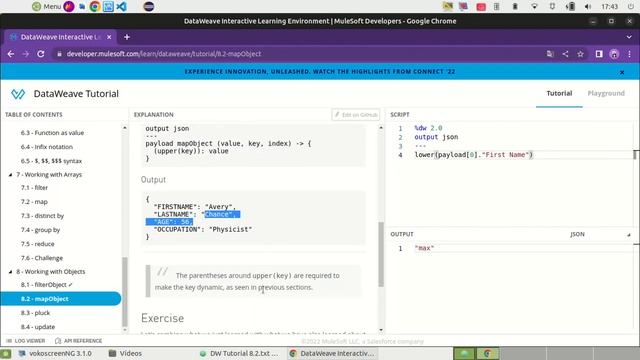Open section 7.5 - reduce
This screenshot has width=640, height=360.
(x=38, y=244)
